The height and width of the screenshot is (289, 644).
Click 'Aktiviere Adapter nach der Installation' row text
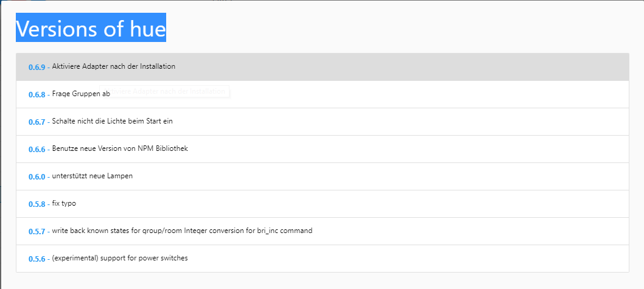click(114, 66)
